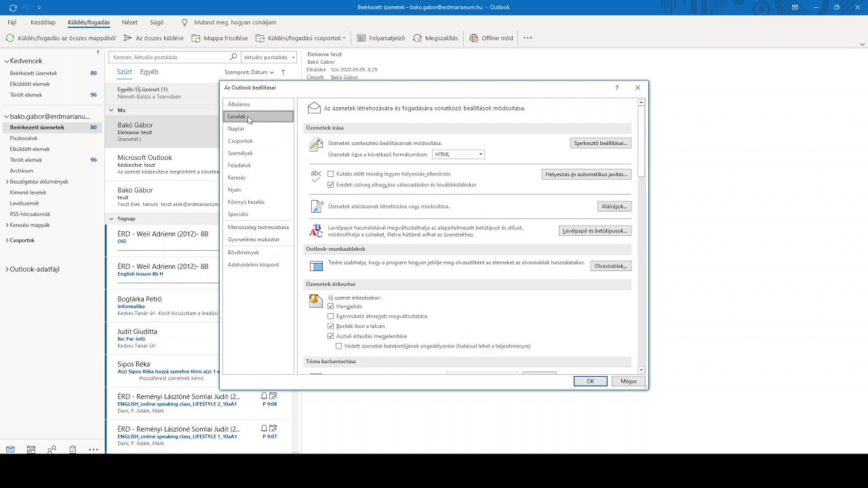The width and height of the screenshot is (868, 488).
Task: Click the lightbulb Mutasd meg search box
Action: tap(229, 22)
